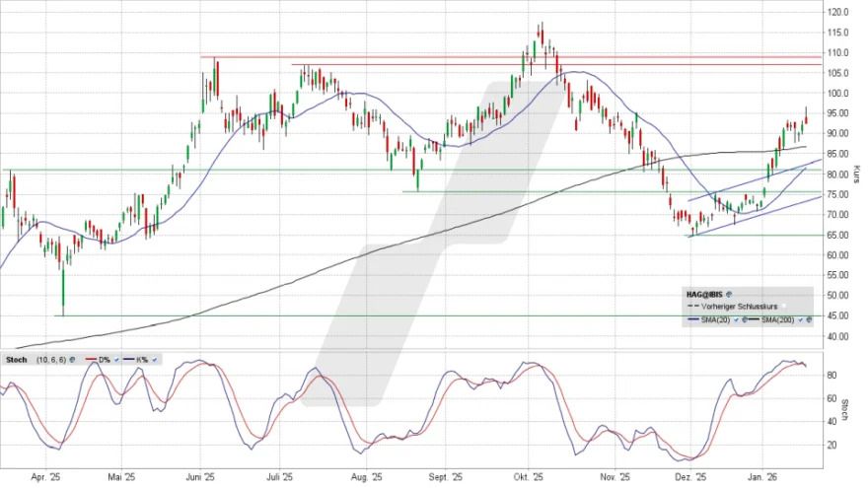
Task: Click the SMA(200) settings gear icon
Action: click(x=809, y=320)
